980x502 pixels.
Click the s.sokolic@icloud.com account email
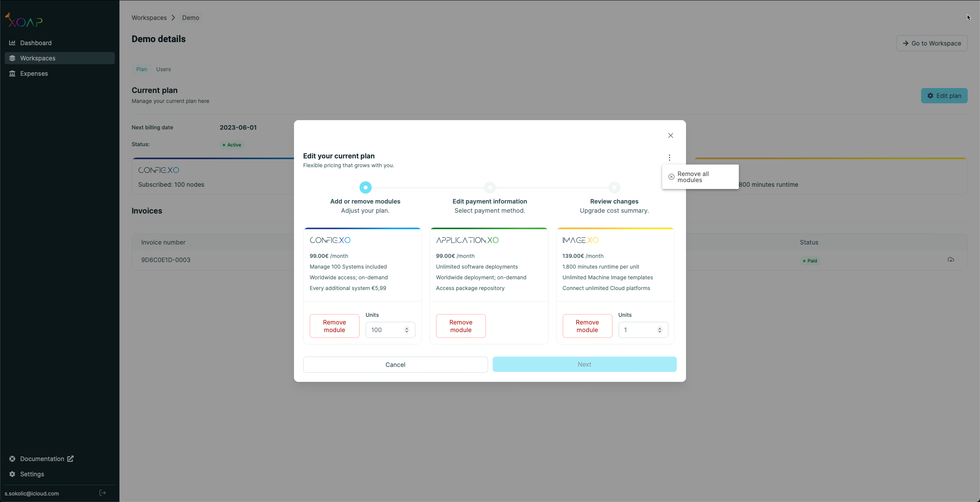click(x=32, y=493)
